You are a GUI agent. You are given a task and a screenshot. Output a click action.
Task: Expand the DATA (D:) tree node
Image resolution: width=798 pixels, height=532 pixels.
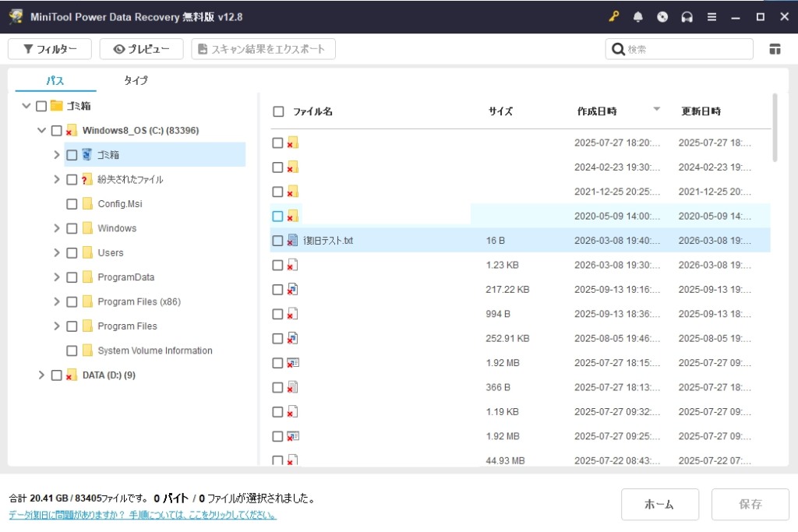(41, 375)
